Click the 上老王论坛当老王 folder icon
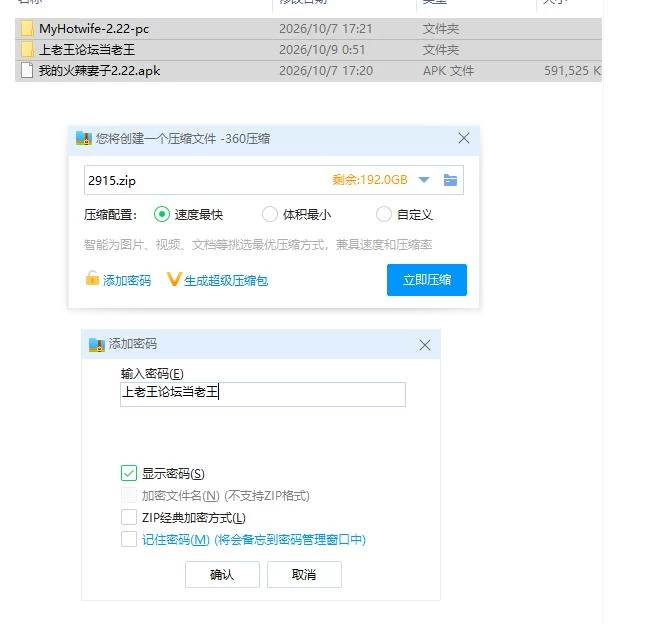647x624 pixels. tap(27, 50)
